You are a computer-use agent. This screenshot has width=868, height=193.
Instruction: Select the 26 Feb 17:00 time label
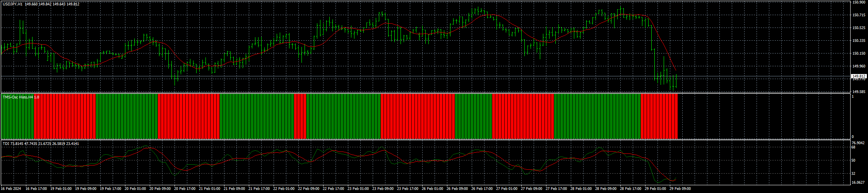482,189
